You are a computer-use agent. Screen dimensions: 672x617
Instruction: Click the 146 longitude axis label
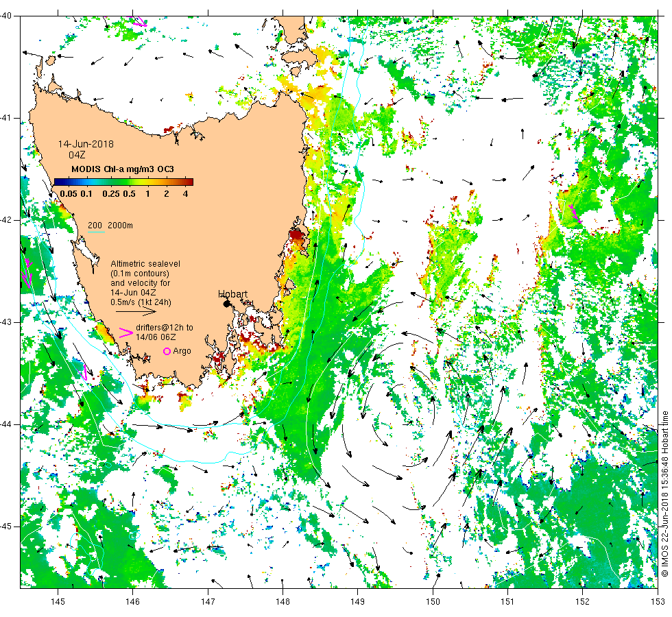[x=133, y=601]
